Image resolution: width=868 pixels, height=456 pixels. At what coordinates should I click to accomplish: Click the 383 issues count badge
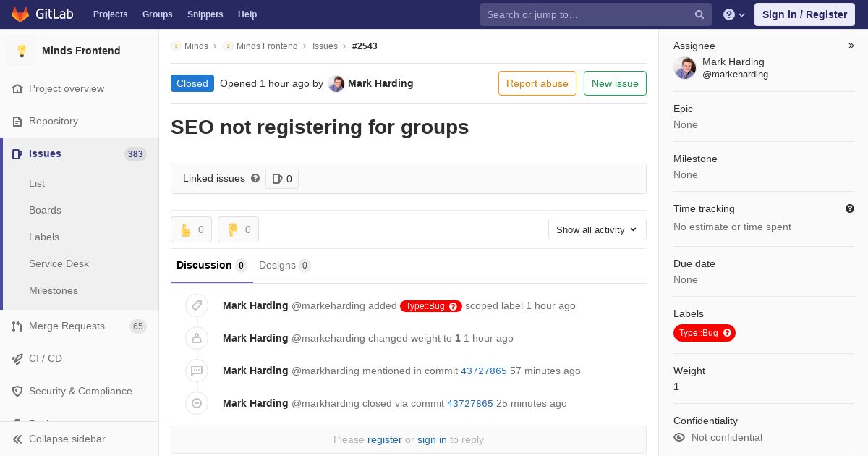pos(135,153)
